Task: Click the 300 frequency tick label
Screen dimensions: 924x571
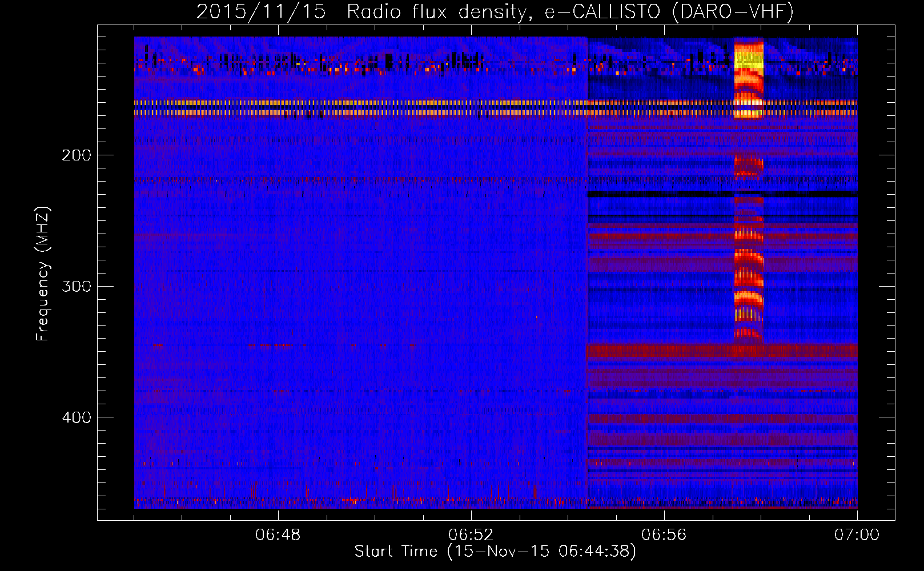Action: (77, 286)
